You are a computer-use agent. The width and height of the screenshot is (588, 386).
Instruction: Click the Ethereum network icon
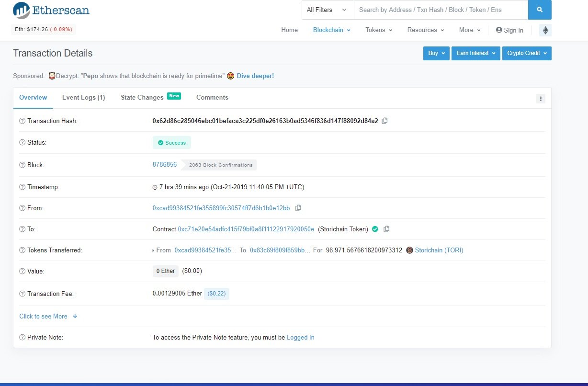[x=545, y=30]
